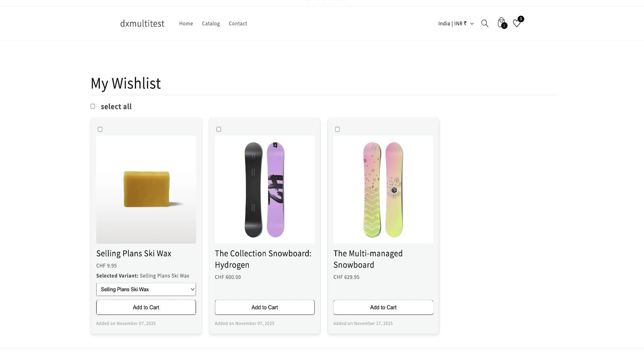
Task: Open the Selling Plans Ski Wax variant selector
Action: [146, 289]
